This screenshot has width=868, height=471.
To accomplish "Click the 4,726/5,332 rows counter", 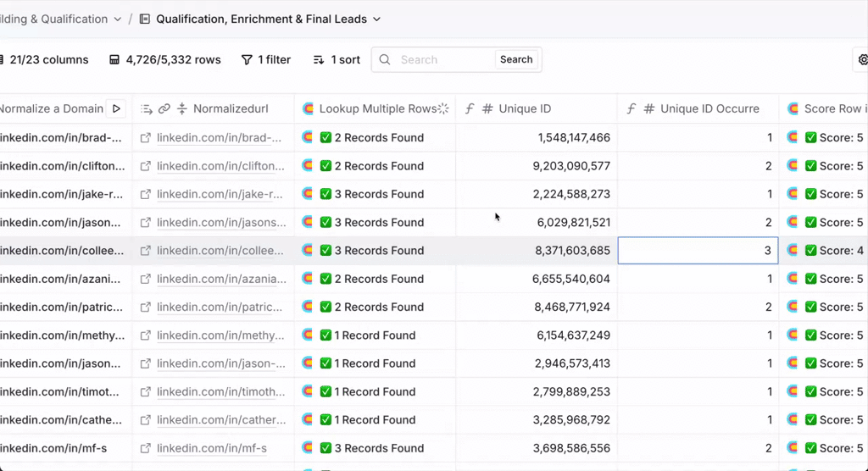I will click(x=165, y=60).
